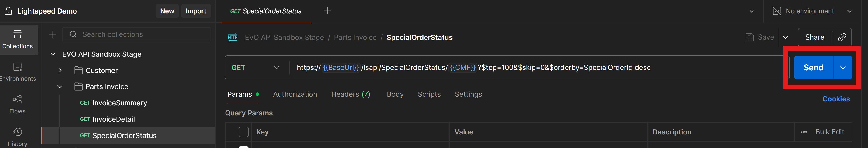Viewport: 868px width, 148px height.
Task: Collapse the Parts Invoice folder
Action: (x=60, y=87)
